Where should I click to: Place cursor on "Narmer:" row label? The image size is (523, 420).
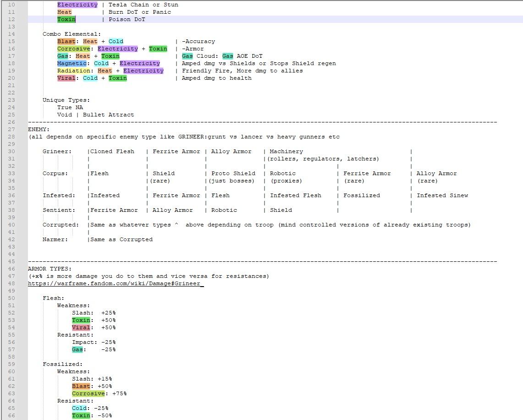tap(55, 239)
